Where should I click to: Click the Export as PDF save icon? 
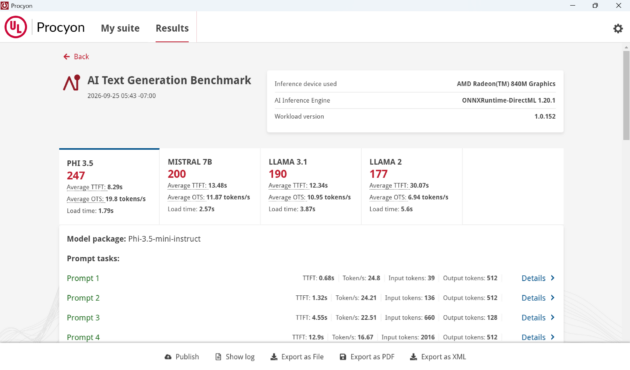point(343,357)
